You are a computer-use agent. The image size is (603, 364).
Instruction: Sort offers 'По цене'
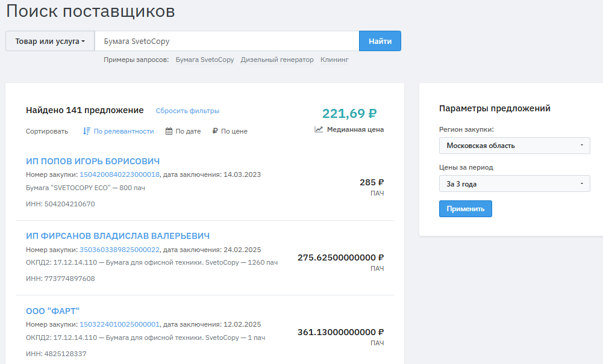(x=234, y=131)
